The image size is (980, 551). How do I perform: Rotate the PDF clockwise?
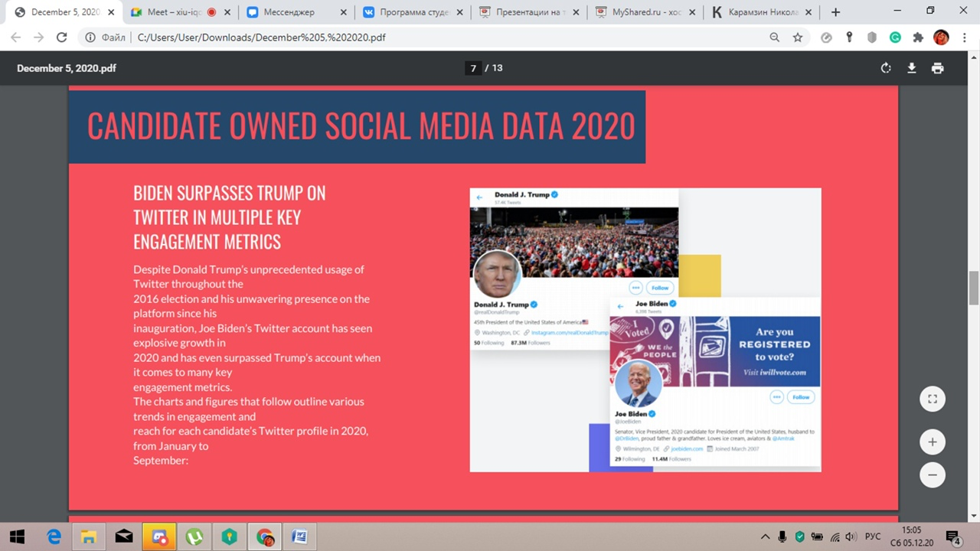(x=886, y=68)
